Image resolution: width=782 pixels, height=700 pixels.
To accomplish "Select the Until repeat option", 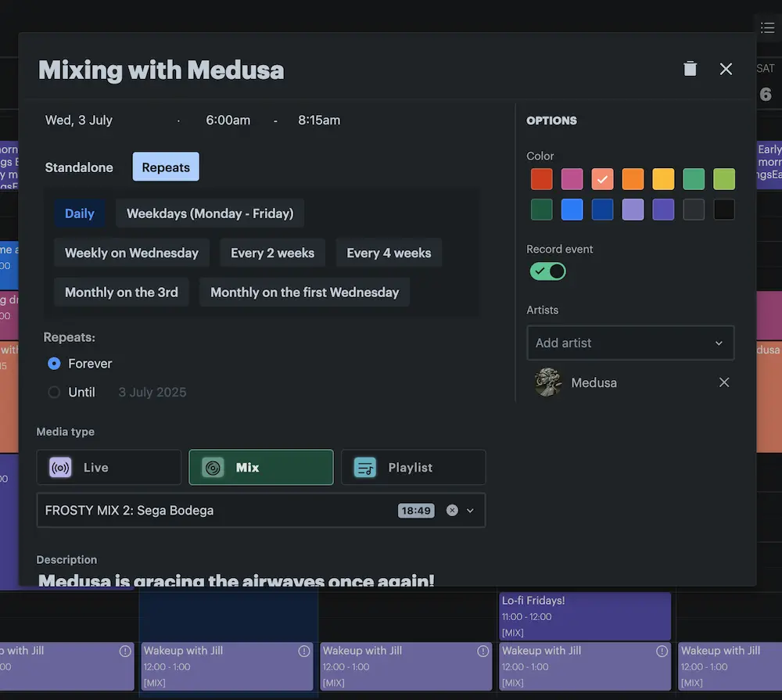I will [x=54, y=392].
